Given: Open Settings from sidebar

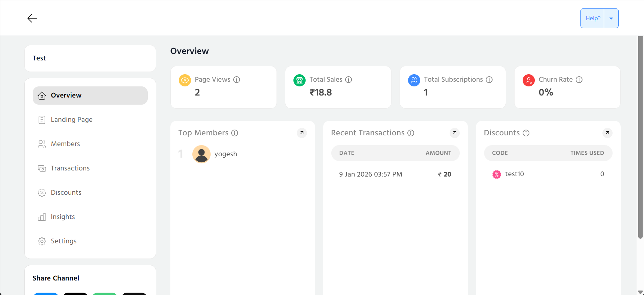Looking at the screenshot, I should (x=64, y=241).
